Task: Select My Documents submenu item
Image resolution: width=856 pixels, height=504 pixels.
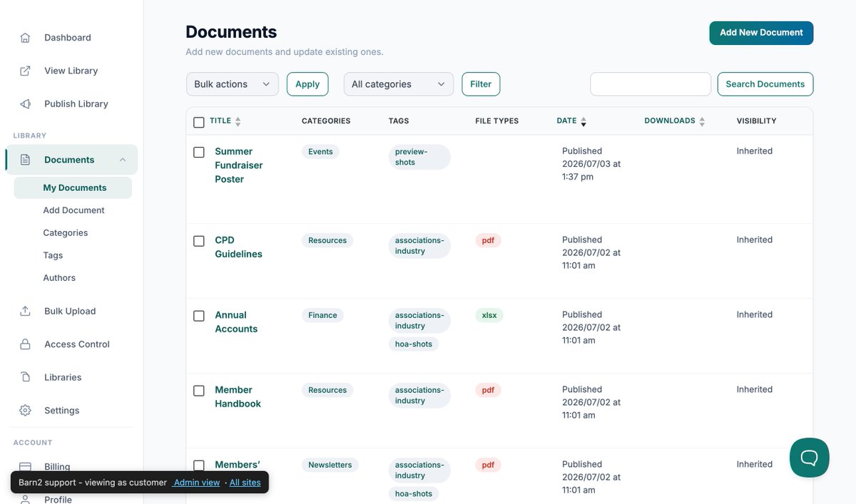Action: [x=73, y=188]
